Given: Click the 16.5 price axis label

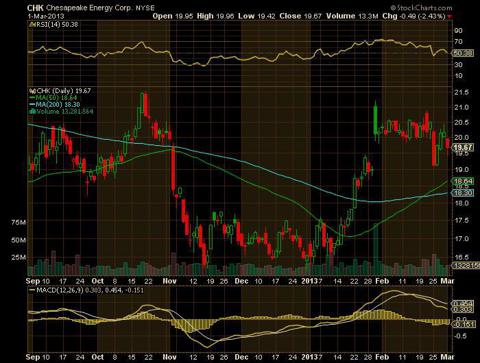Looking at the screenshot, I should pyautogui.click(x=462, y=257).
